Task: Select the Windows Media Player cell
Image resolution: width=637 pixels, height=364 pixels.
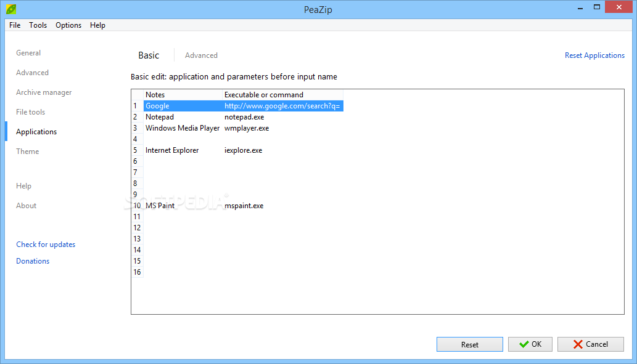Action: click(183, 128)
